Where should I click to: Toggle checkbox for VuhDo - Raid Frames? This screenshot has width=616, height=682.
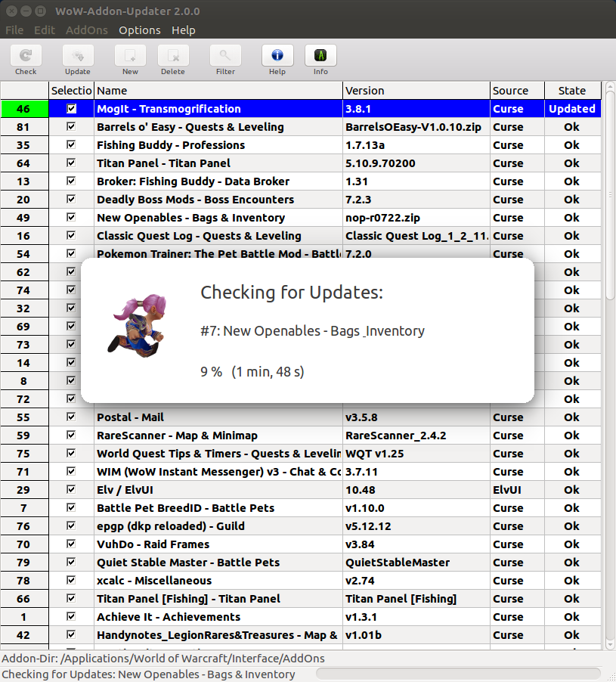click(x=71, y=544)
